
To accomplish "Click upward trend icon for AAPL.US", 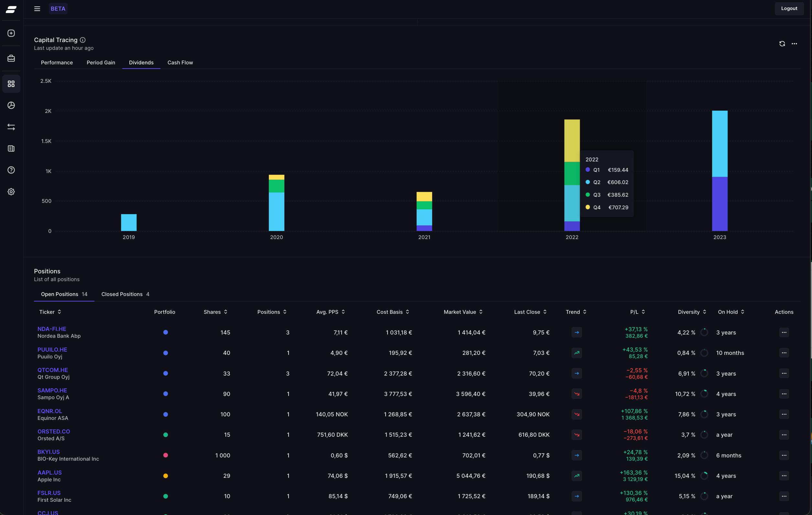I will (576, 476).
